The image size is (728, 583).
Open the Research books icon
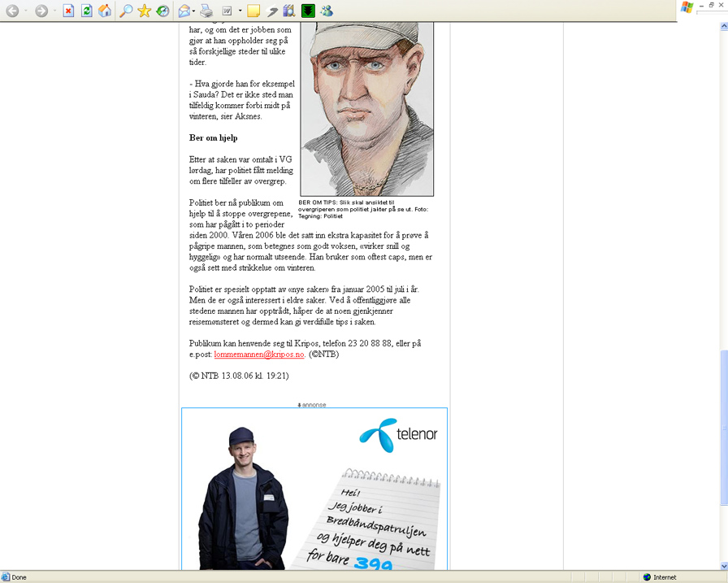point(288,11)
